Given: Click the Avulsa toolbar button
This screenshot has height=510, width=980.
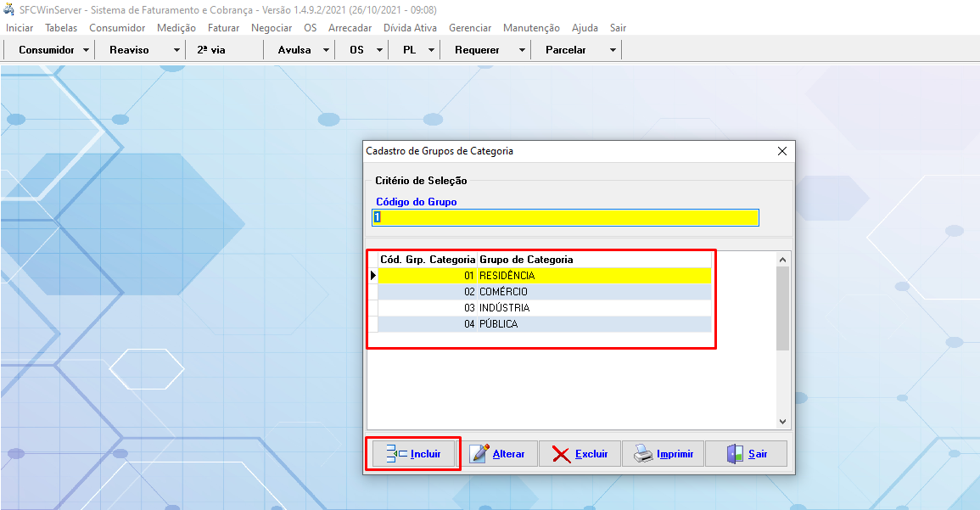Looking at the screenshot, I should point(294,50).
